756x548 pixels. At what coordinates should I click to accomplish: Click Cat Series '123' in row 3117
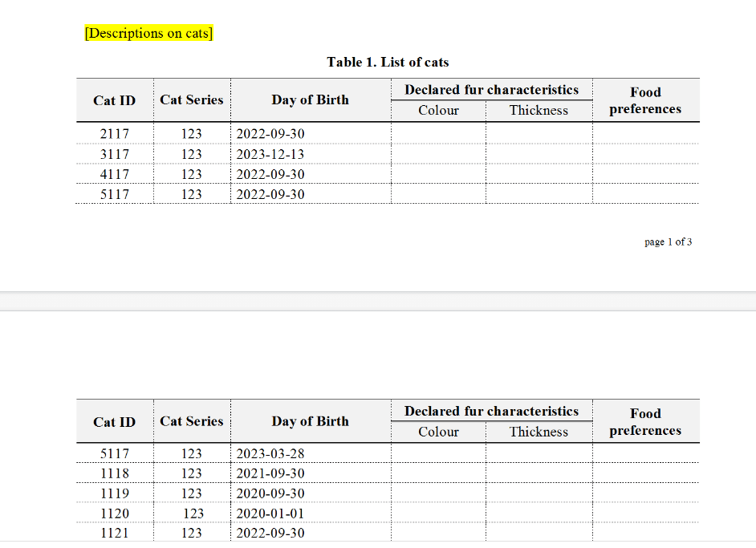point(192,154)
